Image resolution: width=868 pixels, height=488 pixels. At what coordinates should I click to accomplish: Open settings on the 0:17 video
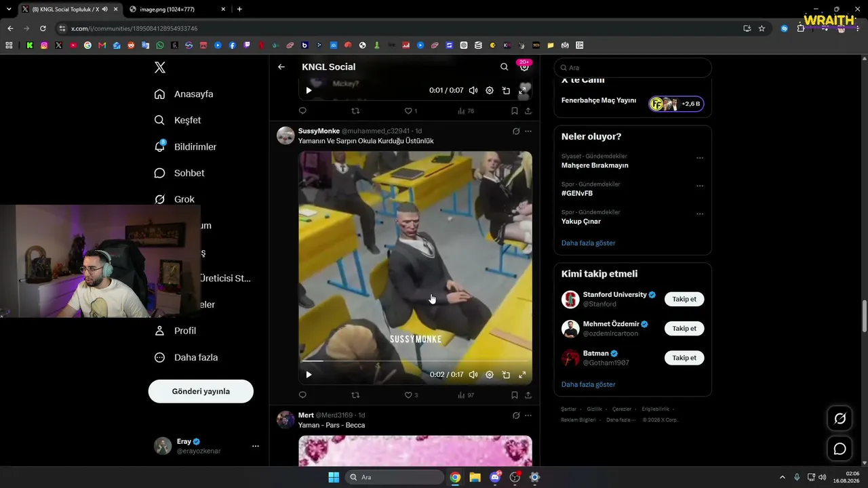(490, 374)
